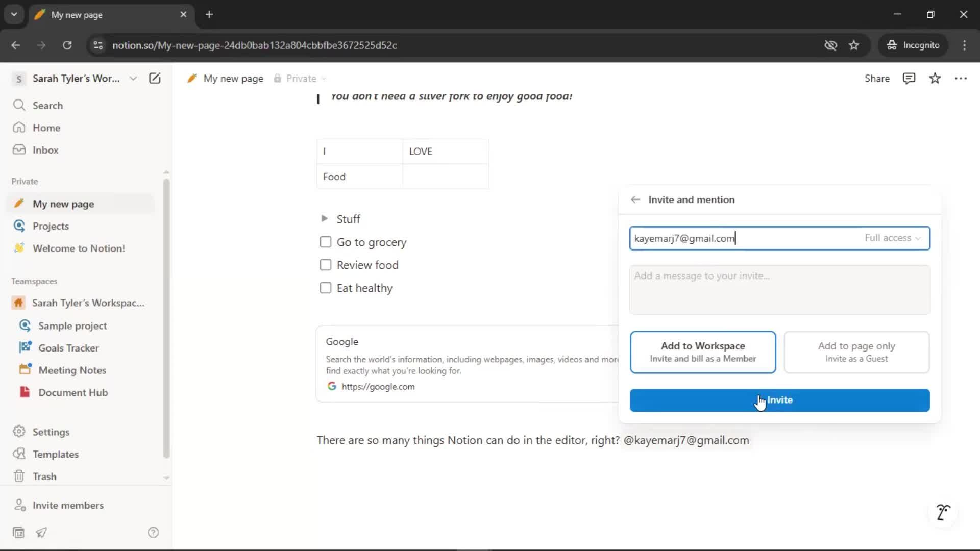The image size is (980, 551).
Task: Favorite page with star icon in Notion
Action: click(x=935, y=79)
